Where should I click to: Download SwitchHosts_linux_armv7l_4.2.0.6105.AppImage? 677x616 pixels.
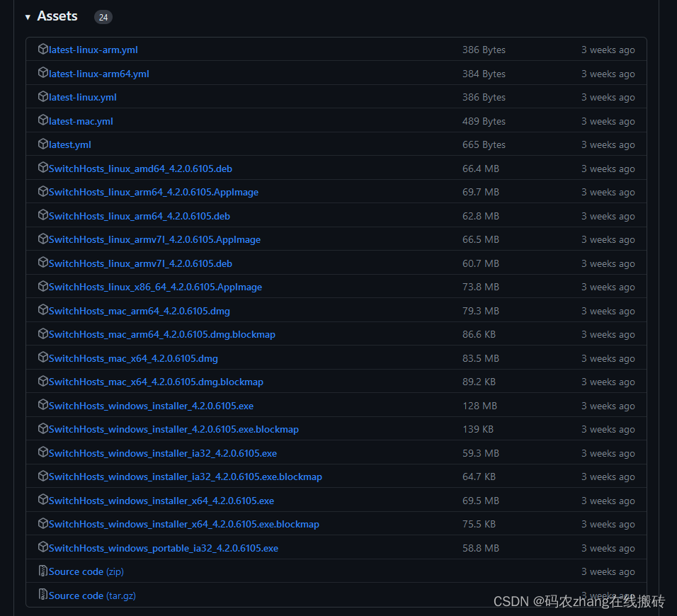pyautogui.click(x=154, y=240)
